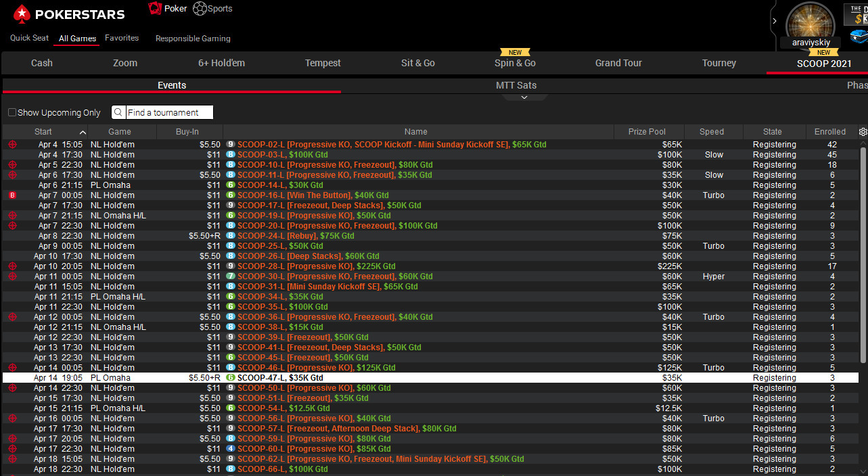The height and width of the screenshot is (476, 868).
Task: Open Quick Seat
Action: (29, 38)
